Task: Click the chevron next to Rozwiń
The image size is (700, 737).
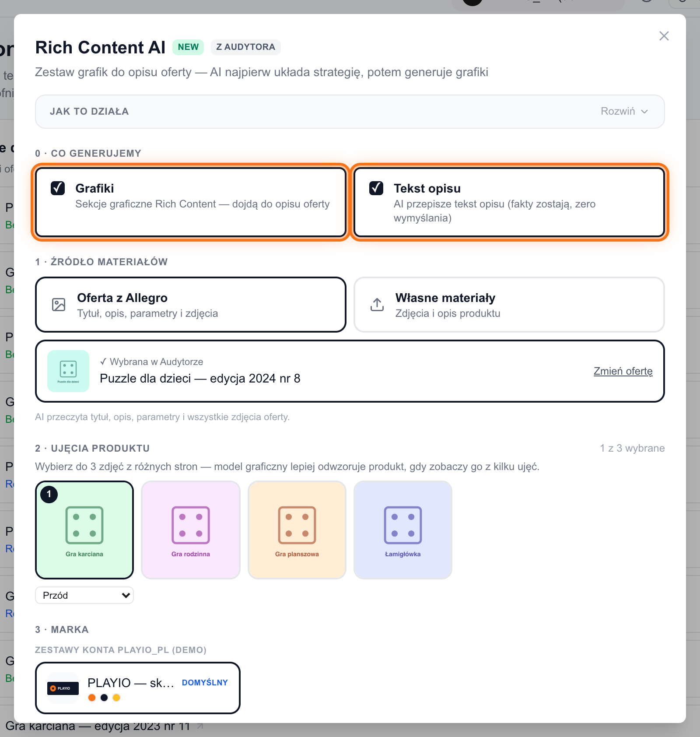Action: 644,112
